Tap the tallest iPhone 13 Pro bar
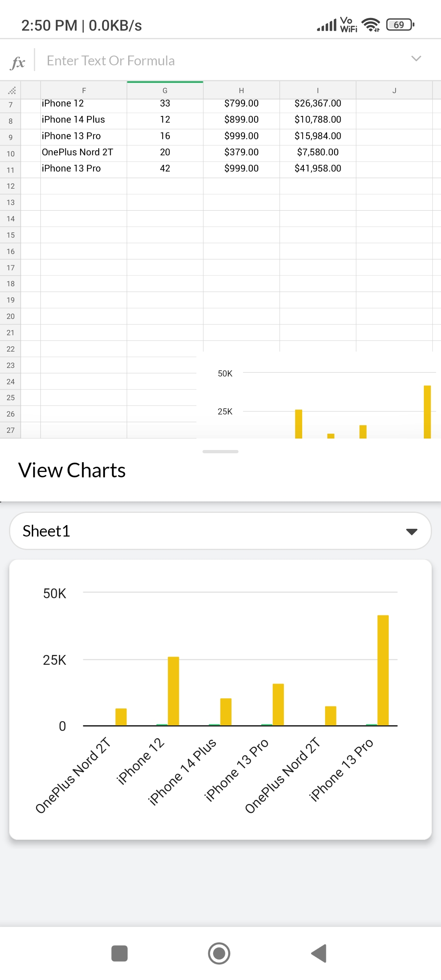441x980 pixels. [x=383, y=670]
